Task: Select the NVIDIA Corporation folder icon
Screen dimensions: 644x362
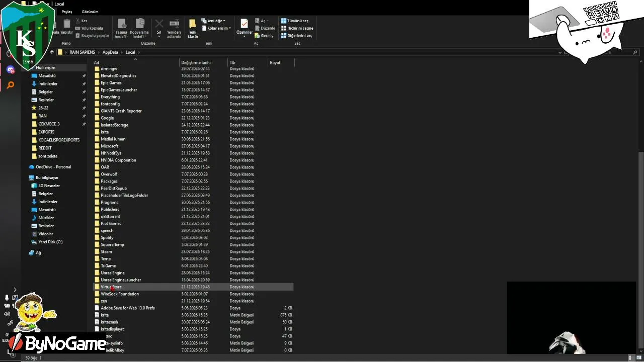Action: [97, 160]
